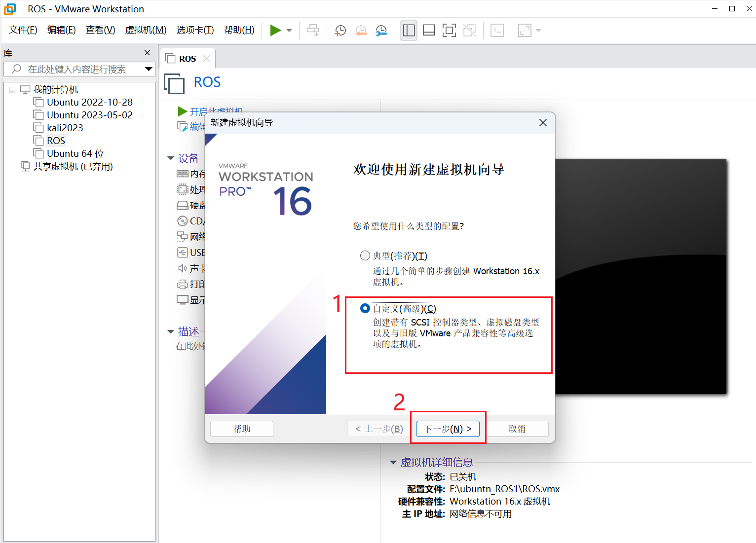Select ROS virtual machine in library
The height and width of the screenshot is (543, 756).
pyautogui.click(x=56, y=141)
